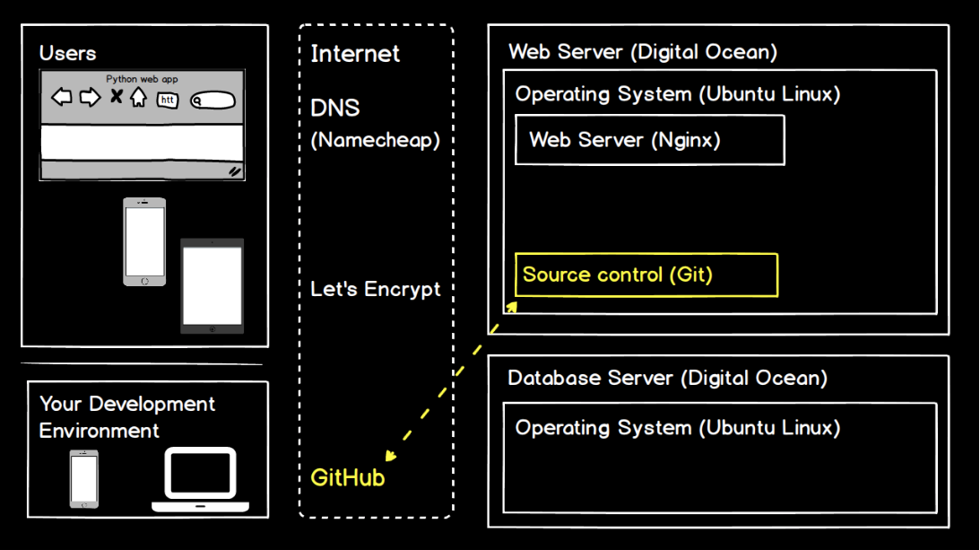
Task: Click the 'DNS' label
Action: click(x=335, y=108)
